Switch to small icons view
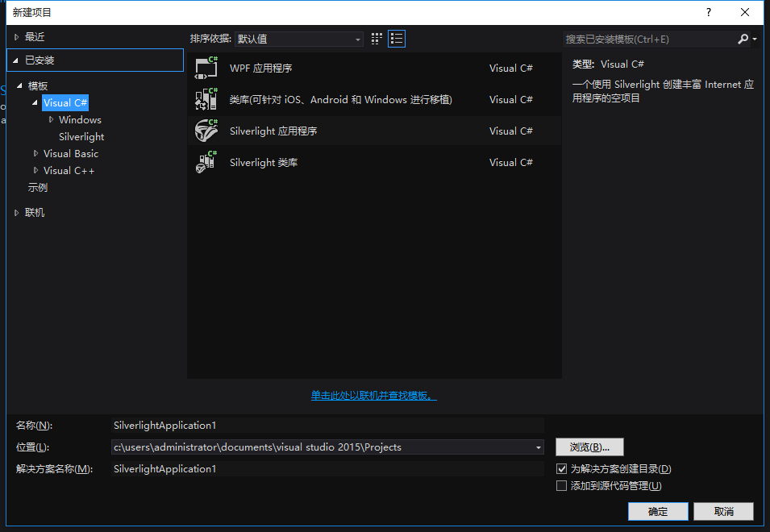 (377, 39)
